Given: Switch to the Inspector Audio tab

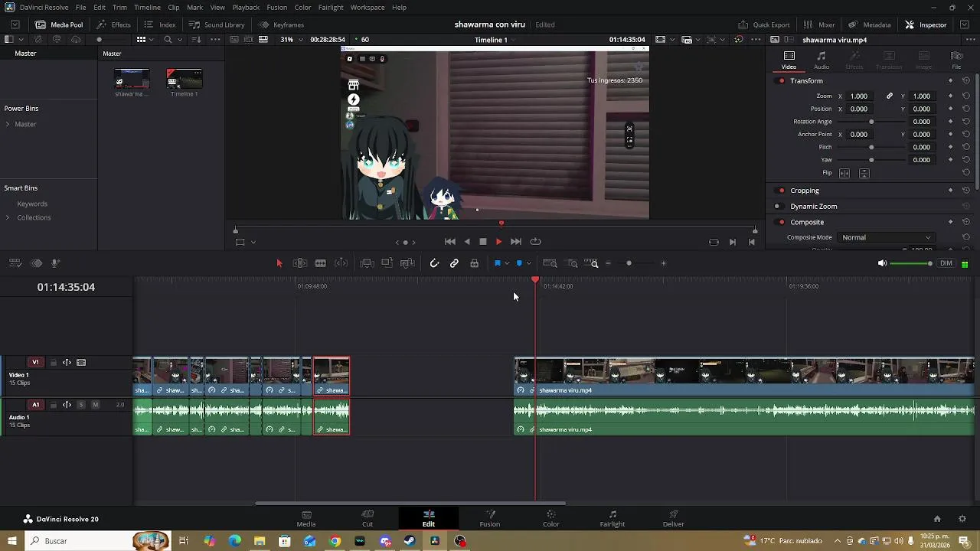Looking at the screenshot, I should click(x=822, y=60).
